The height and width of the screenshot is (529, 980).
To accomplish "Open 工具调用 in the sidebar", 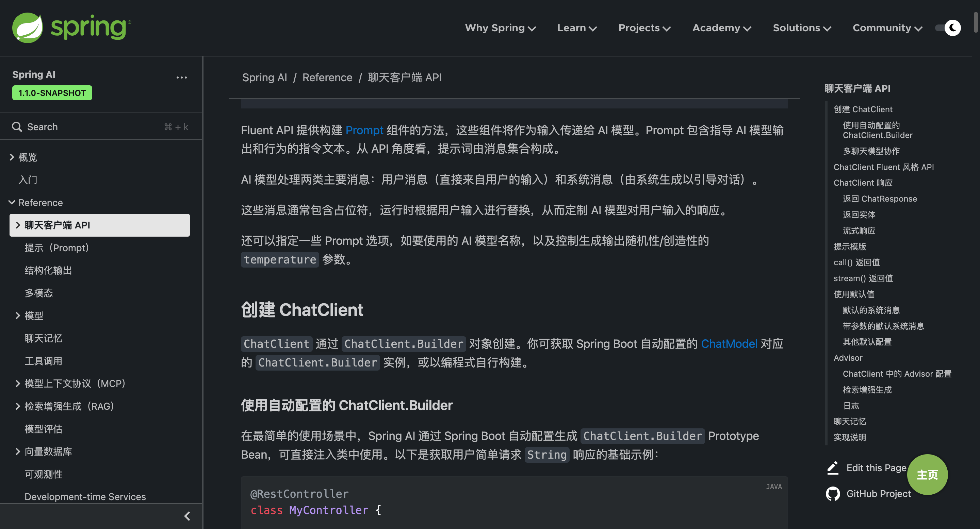I will [43, 361].
